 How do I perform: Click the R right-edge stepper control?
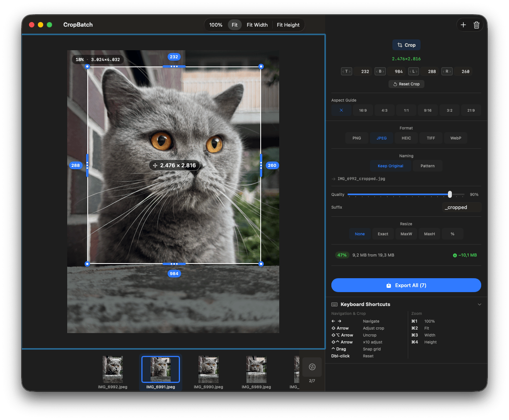[447, 71]
